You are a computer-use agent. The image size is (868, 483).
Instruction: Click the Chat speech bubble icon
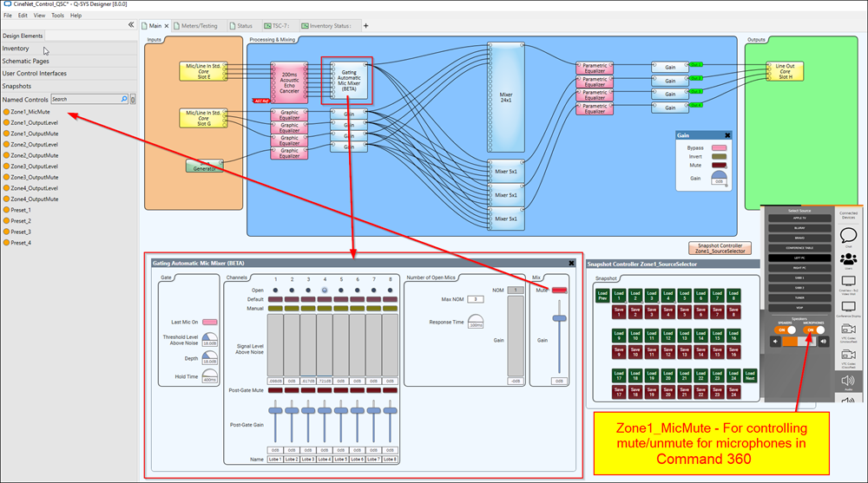pos(848,237)
